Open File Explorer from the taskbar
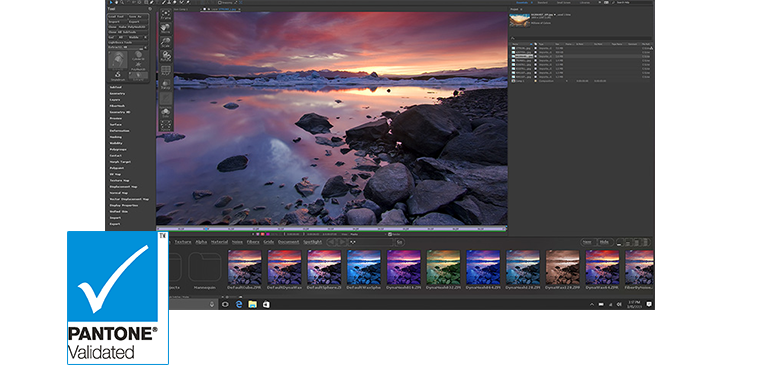This screenshot has width=760, height=365. pyautogui.click(x=252, y=304)
